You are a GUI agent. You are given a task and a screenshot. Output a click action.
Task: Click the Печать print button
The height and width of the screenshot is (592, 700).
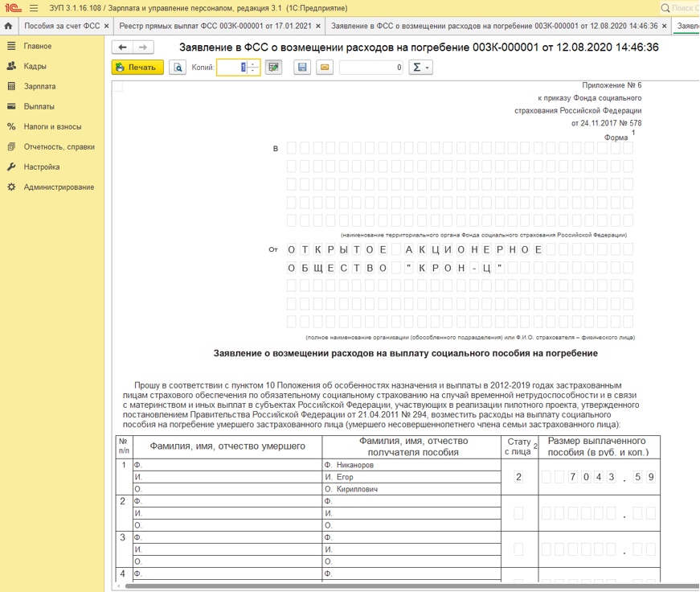click(x=137, y=68)
